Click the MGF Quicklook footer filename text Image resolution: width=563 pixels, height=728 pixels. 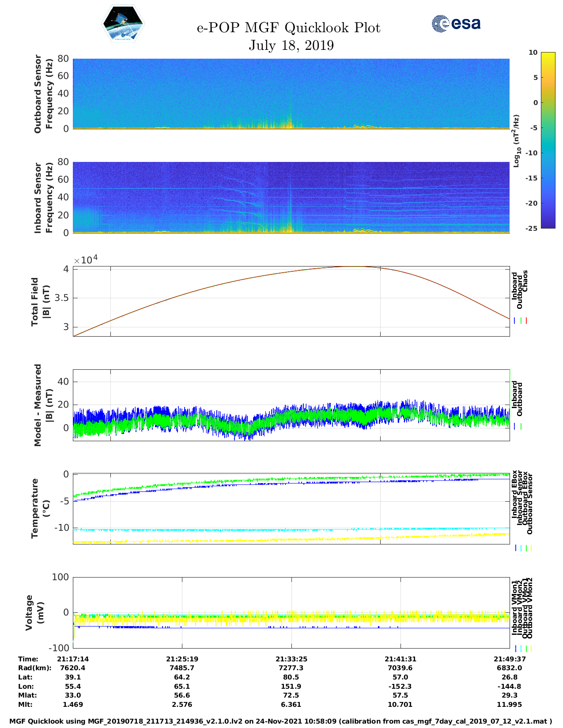281,721
